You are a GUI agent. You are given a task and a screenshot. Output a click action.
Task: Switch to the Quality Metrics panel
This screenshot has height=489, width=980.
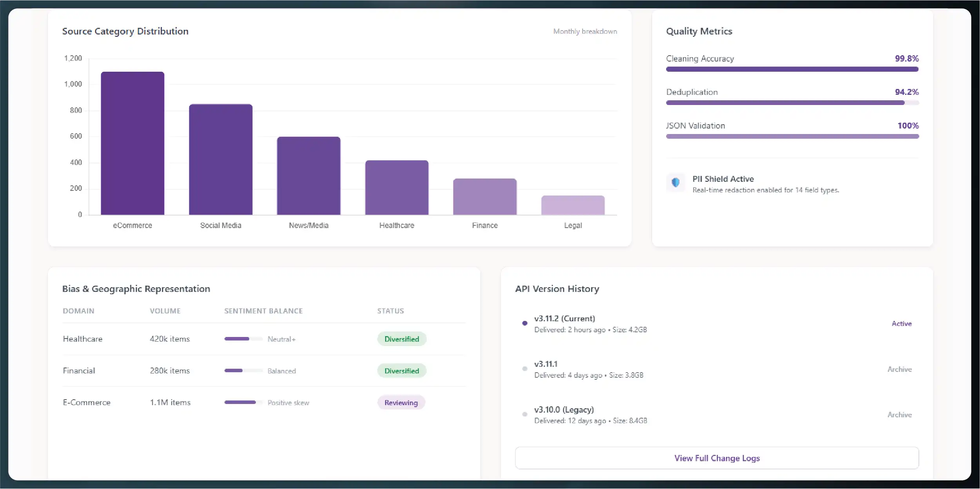699,31
